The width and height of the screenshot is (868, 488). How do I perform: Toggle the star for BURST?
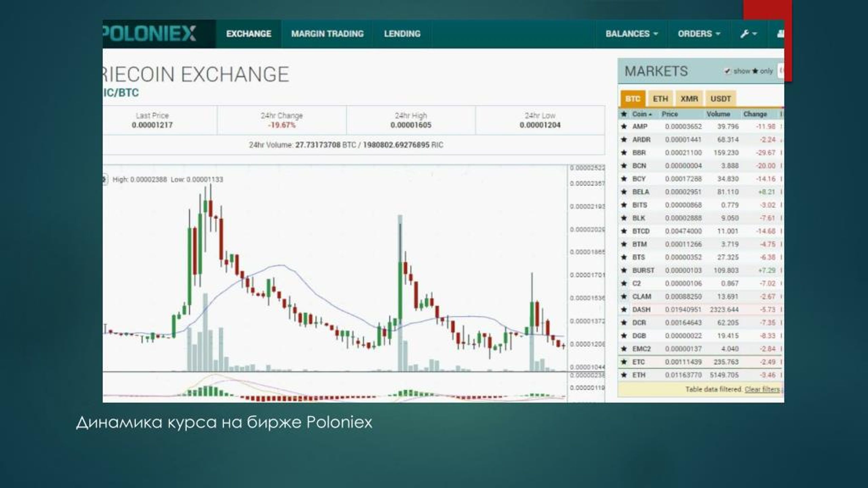[624, 270]
